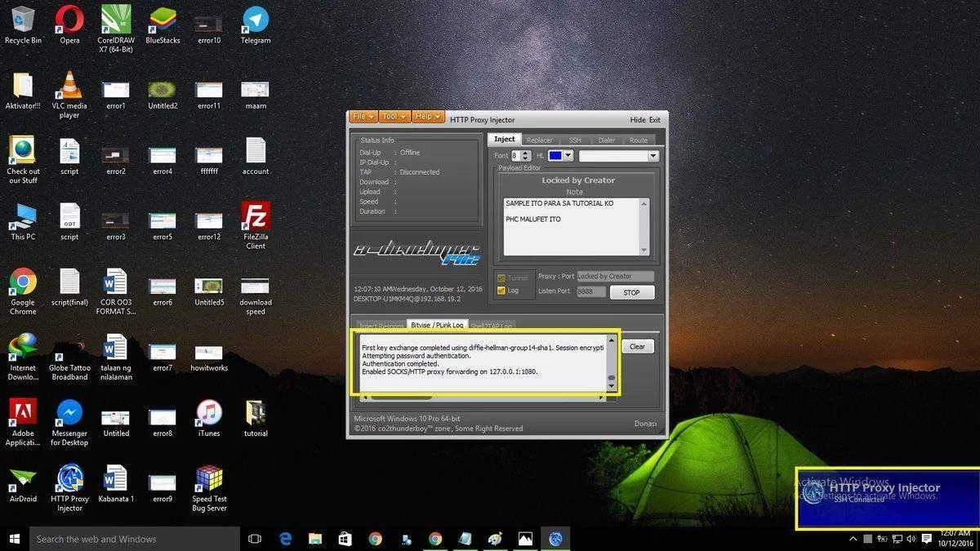Select the download speed image icon
This screenshot has height=551, width=980.
[256, 295]
